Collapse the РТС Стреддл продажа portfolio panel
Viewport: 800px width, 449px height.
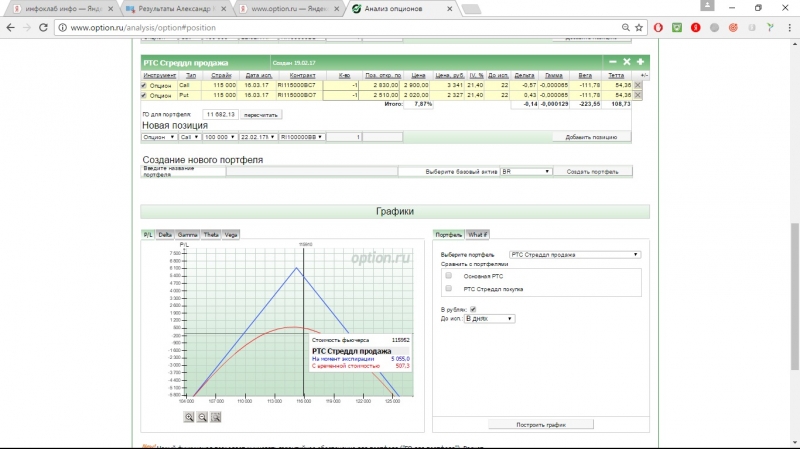[613, 62]
